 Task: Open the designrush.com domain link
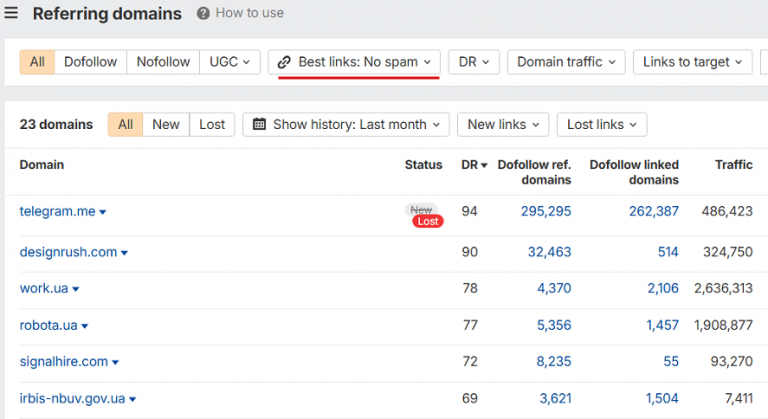(x=68, y=252)
